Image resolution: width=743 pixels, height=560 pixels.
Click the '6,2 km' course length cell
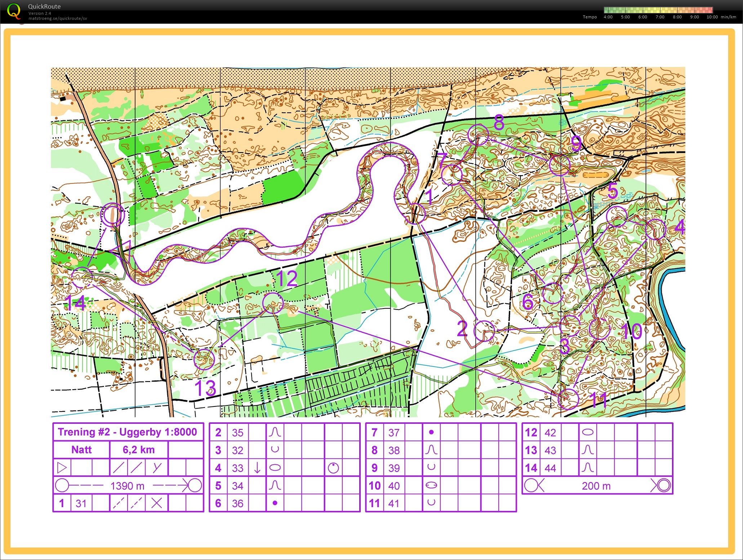(x=139, y=450)
